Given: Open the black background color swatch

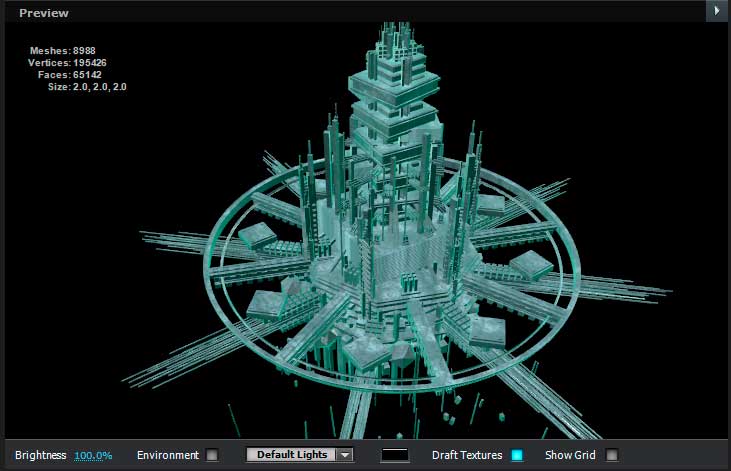Looking at the screenshot, I should 395,455.
